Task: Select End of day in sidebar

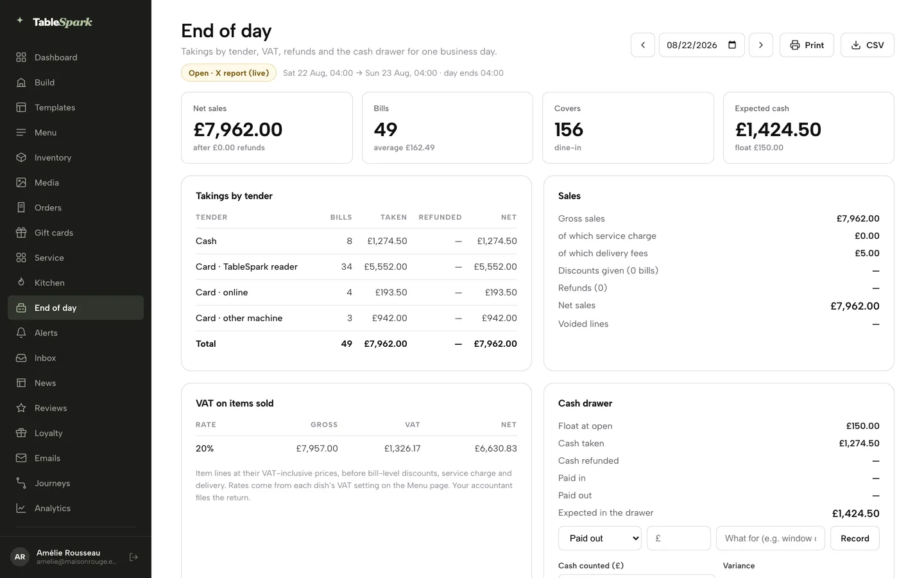Action: [76, 308]
